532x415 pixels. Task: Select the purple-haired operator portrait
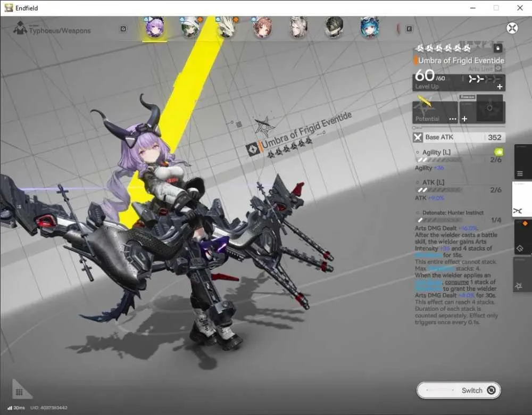point(154,27)
